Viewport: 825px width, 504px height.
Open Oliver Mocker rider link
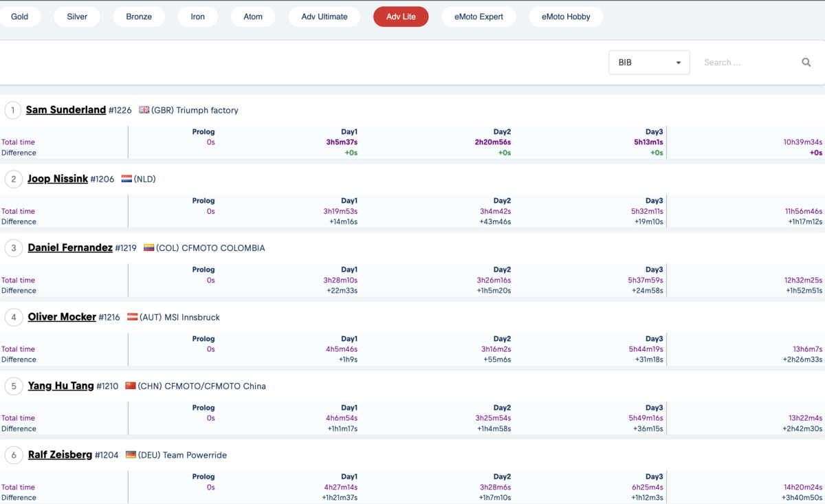point(62,317)
